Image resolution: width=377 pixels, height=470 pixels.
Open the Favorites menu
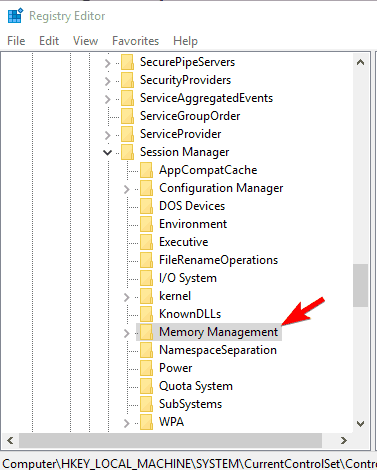(x=135, y=41)
